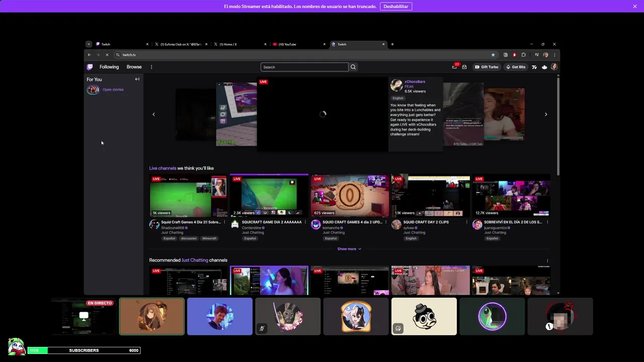Focus the Twitch Search field
The image size is (644, 362).
(304, 67)
